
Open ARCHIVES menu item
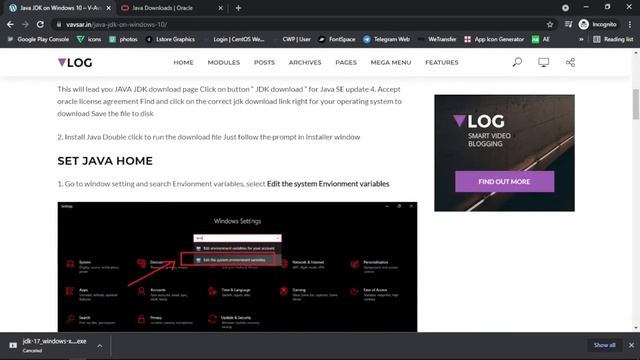(305, 62)
